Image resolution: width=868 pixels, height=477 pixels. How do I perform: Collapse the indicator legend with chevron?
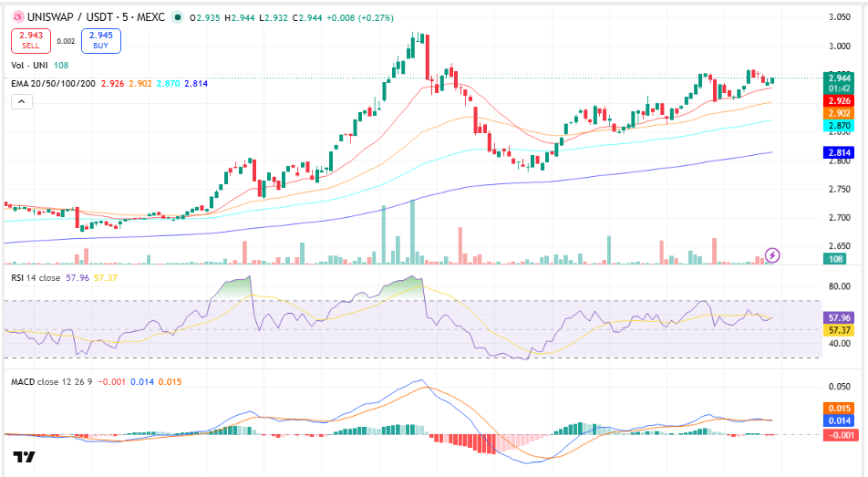pyautogui.click(x=22, y=102)
